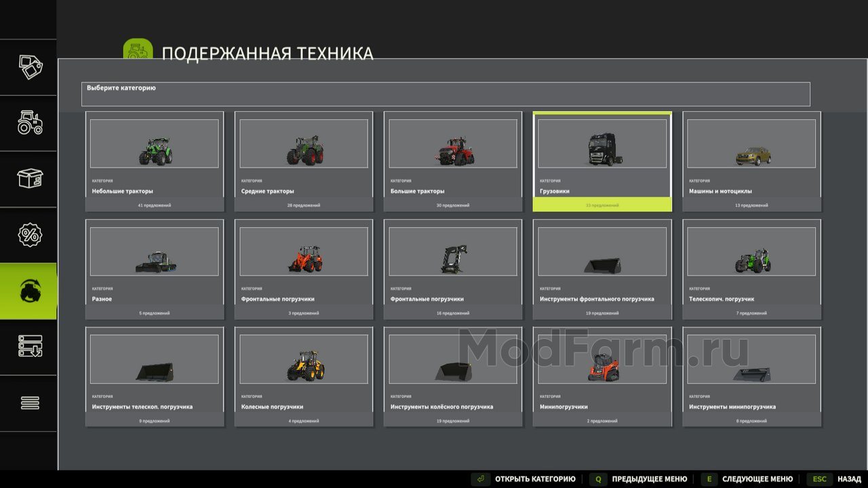Open the percent sales sidebar icon

tap(28, 235)
